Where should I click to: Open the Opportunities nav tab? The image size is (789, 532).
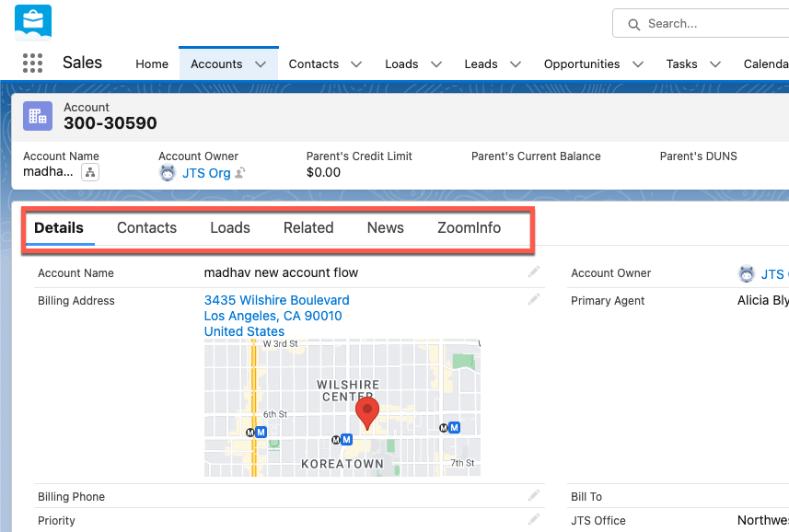coord(582,64)
